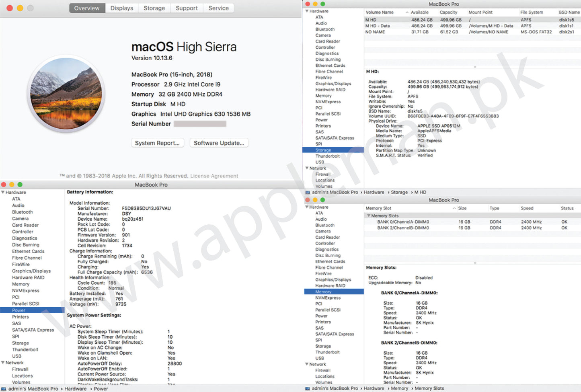The image size is (581, 392).
Task: Open the Service tab
Action: point(218,8)
